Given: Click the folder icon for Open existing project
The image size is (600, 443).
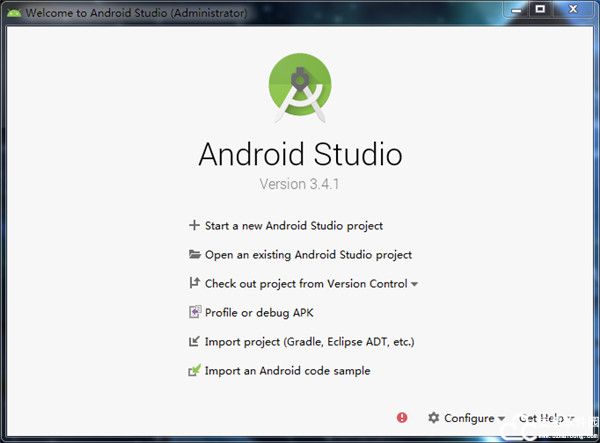Looking at the screenshot, I should (194, 254).
